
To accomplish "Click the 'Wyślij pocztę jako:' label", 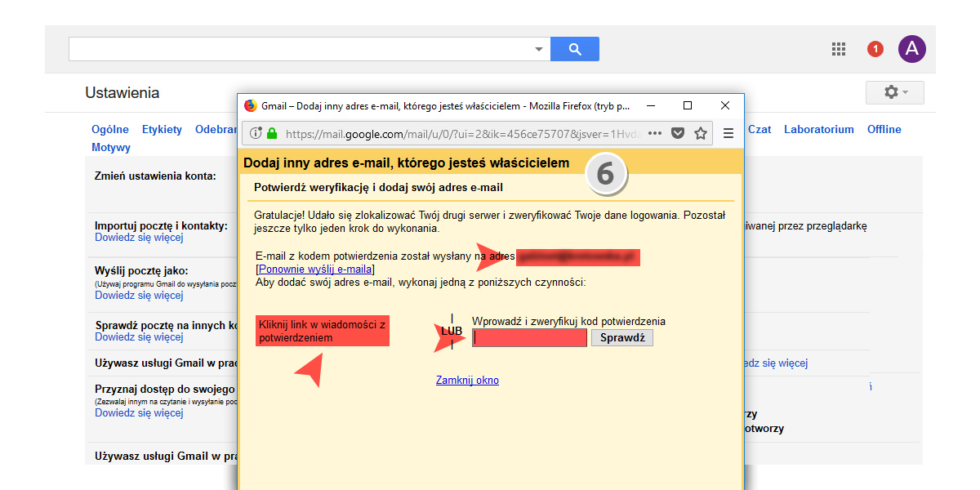I will click(x=141, y=270).
